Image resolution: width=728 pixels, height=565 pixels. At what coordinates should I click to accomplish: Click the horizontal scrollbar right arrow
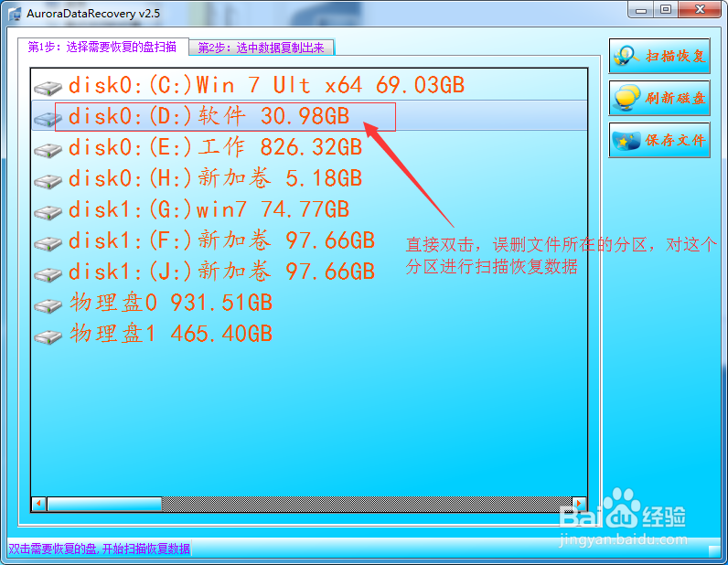(579, 504)
